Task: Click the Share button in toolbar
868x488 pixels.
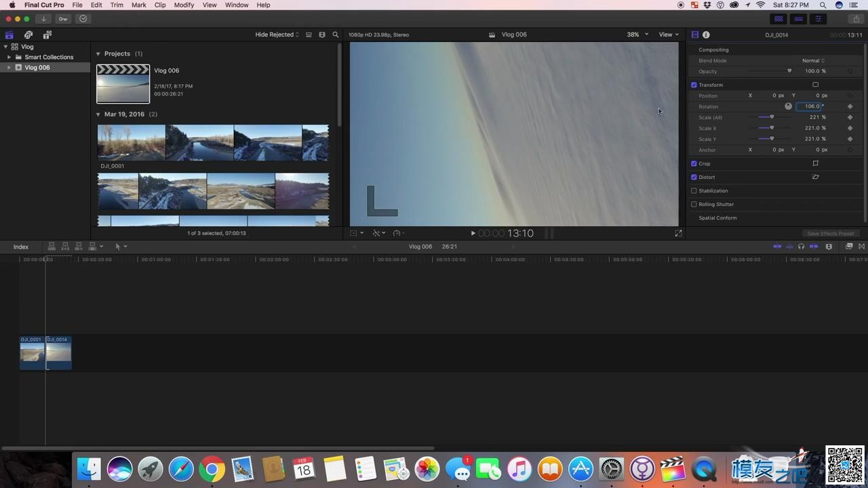Action: click(x=856, y=19)
